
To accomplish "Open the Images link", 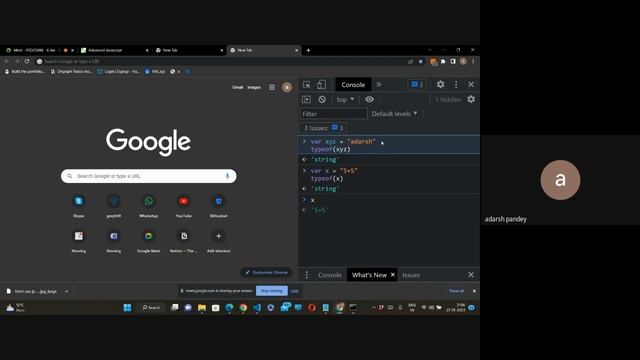I will pos(254,87).
